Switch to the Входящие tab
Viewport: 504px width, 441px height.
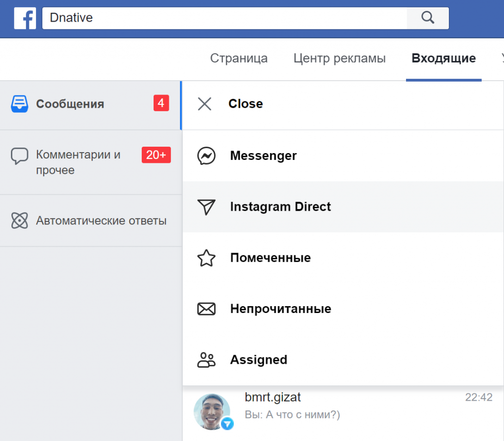(443, 59)
